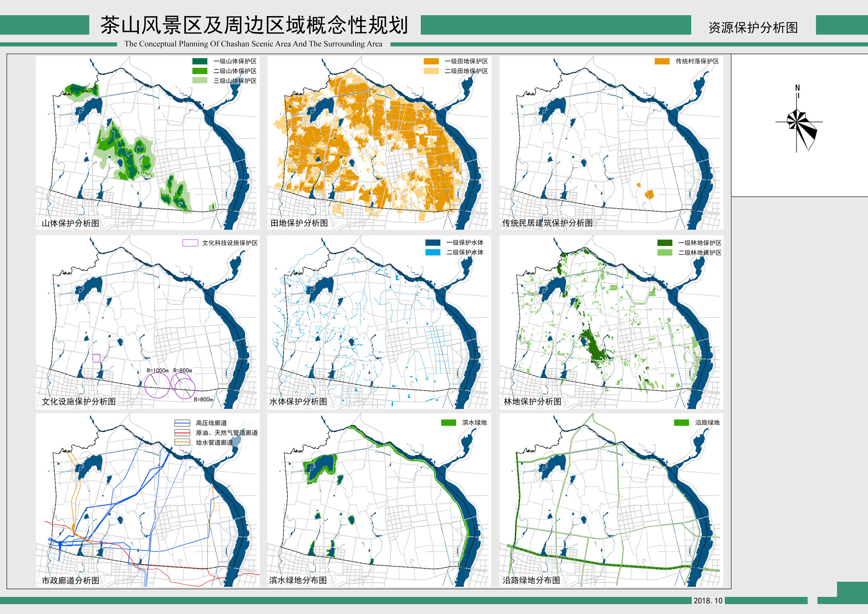Click the 原油、天然气管道廊道 legend text

click(x=227, y=433)
